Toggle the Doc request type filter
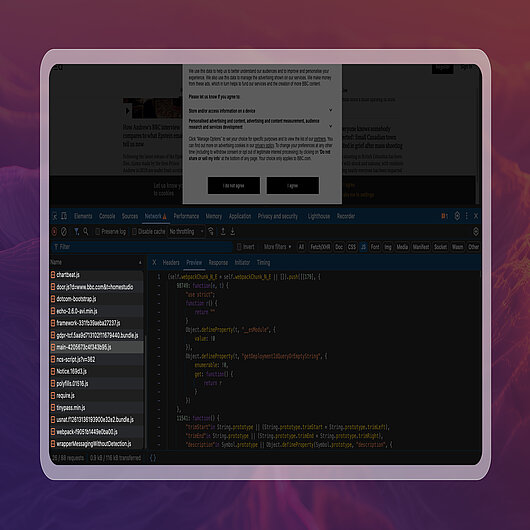 pos(339,247)
